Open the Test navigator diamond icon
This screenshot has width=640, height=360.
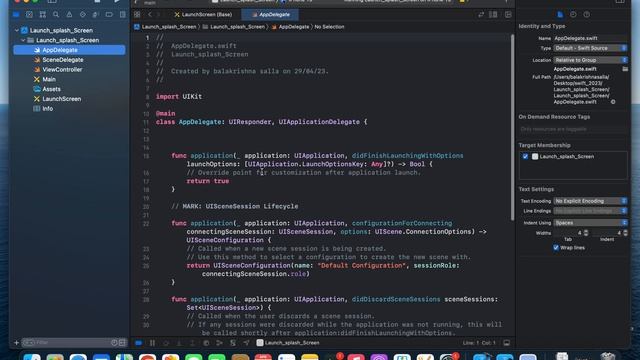coord(83,15)
